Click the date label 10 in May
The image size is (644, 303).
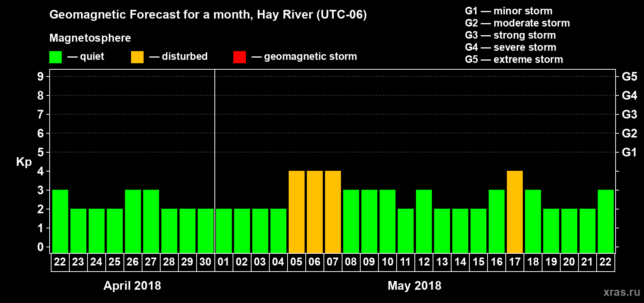[387, 262]
